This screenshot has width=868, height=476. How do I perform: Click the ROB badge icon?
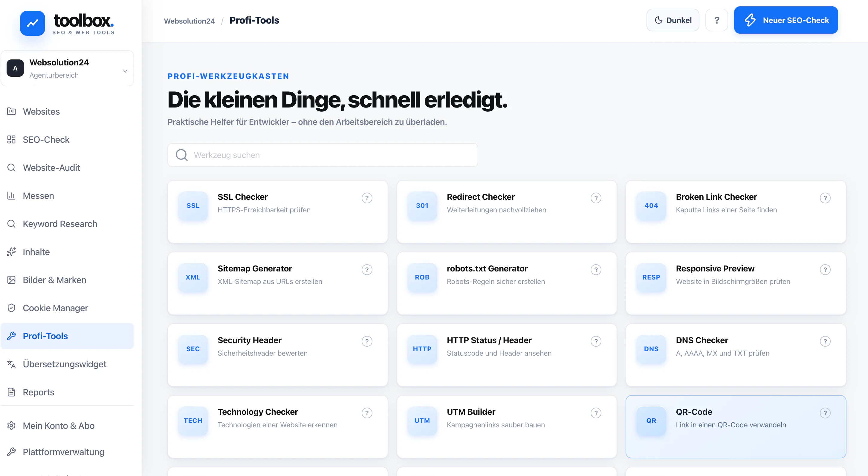coord(422,277)
